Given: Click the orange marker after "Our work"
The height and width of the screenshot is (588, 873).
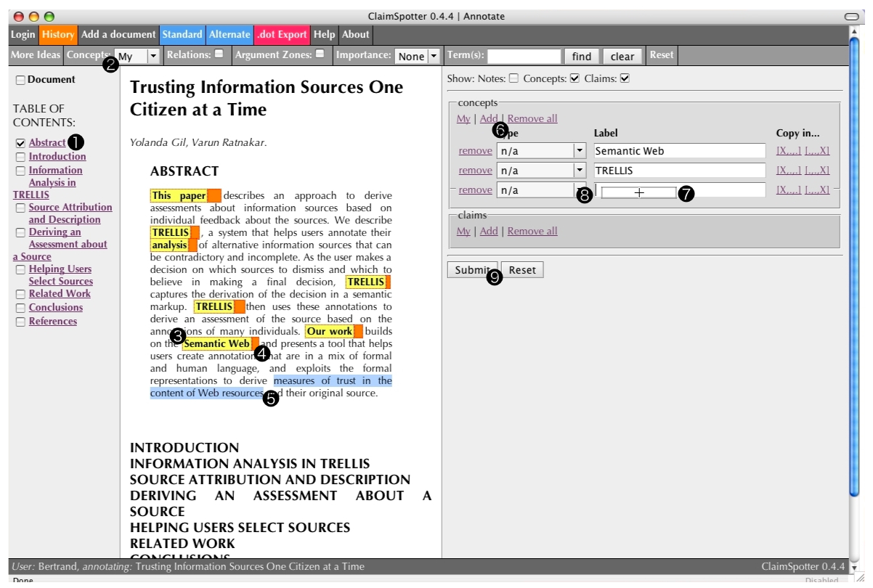Looking at the screenshot, I should click(x=358, y=332).
